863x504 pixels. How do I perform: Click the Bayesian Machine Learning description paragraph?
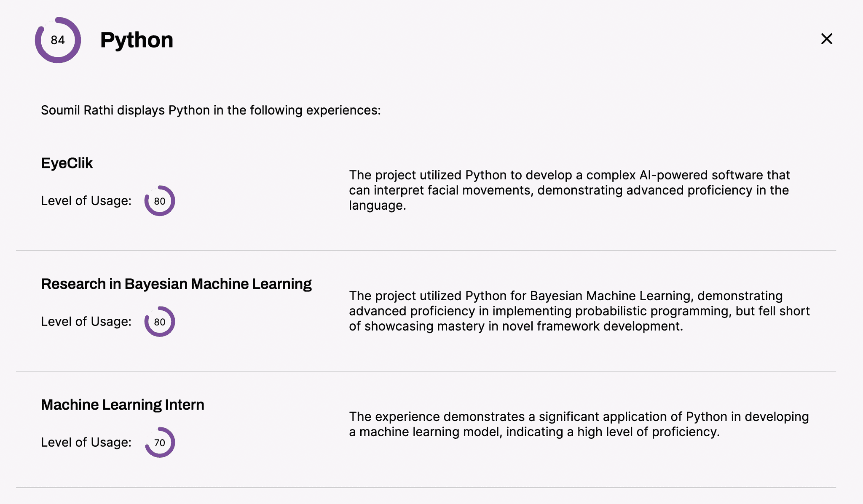(x=579, y=311)
